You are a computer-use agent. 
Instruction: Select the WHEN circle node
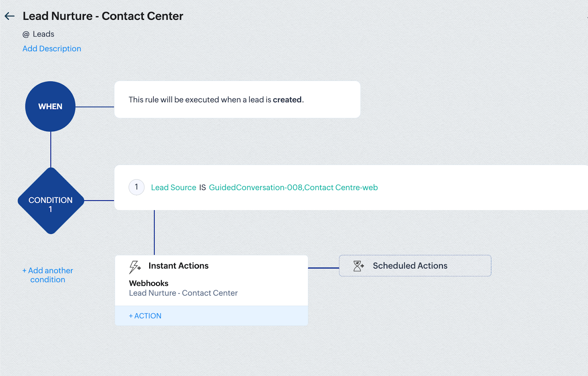pyautogui.click(x=50, y=106)
